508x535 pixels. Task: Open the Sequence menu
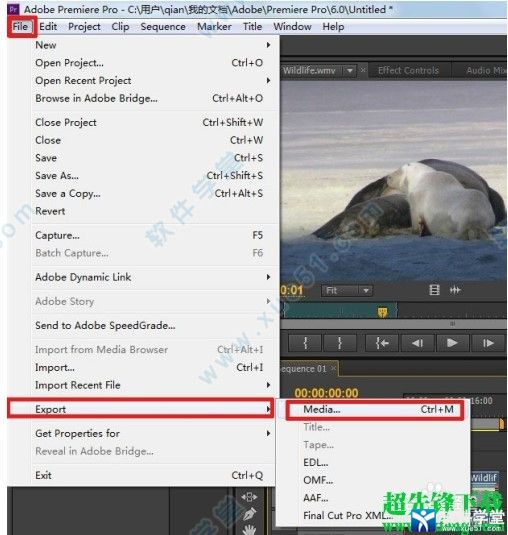point(163,27)
